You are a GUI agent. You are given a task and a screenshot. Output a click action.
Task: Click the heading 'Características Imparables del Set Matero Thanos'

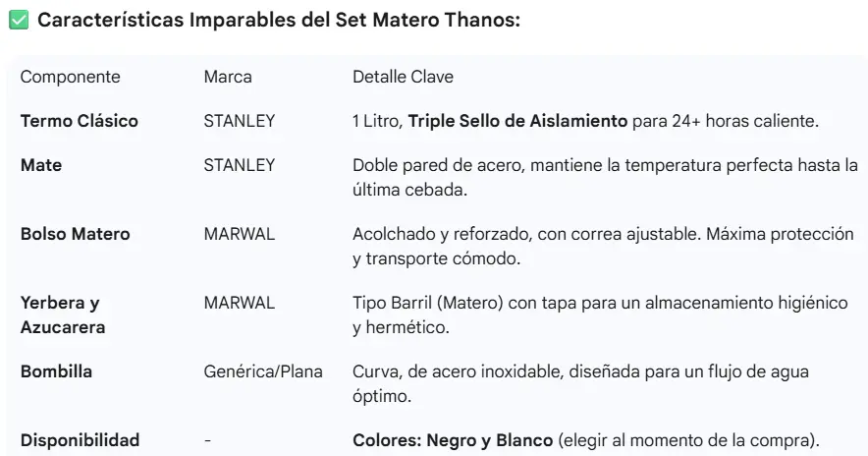tap(277, 23)
